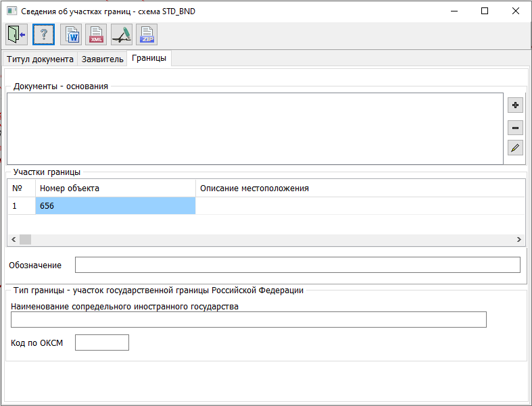This screenshot has height=406, width=532.
Task: Click the Номер объекта column header
Action: 115,188
